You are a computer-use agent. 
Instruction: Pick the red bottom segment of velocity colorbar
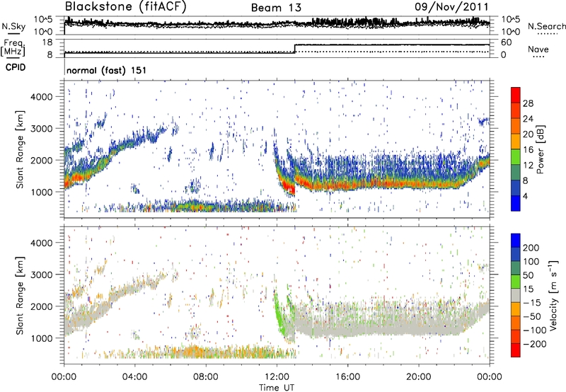click(x=516, y=350)
